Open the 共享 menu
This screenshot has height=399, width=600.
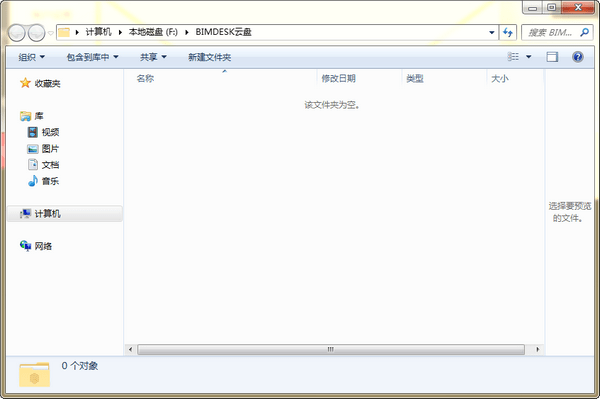(153, 57)
